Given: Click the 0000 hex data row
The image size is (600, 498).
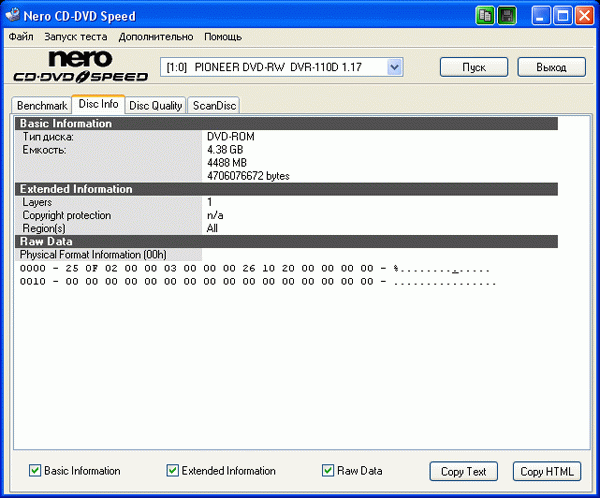Looking at the screenshot, I should pos(255,268).
